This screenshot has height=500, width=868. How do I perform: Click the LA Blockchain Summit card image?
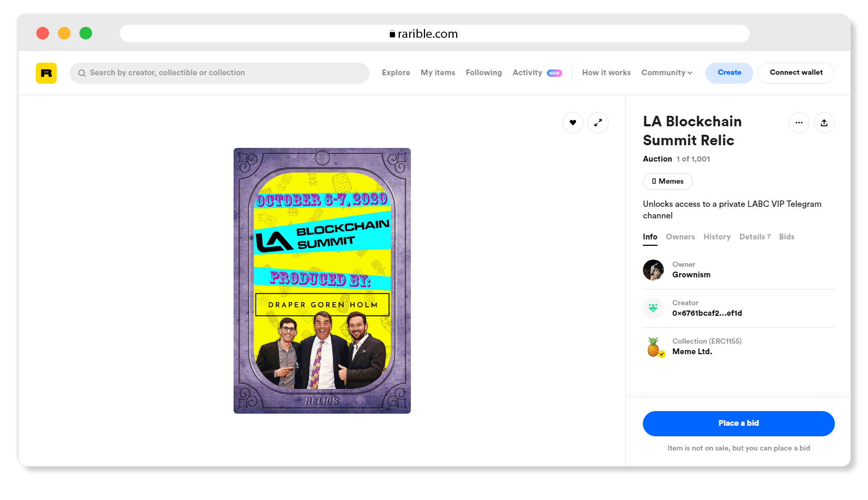(322, 281)
